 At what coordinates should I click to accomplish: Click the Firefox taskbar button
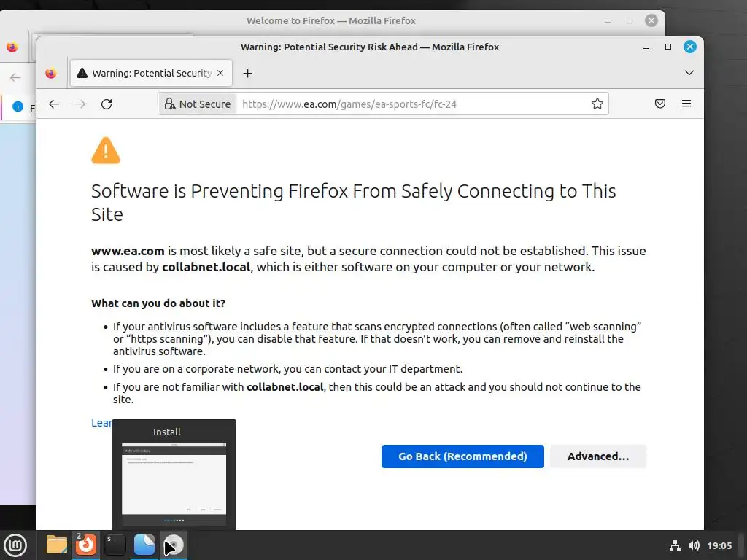click(86, 545)
